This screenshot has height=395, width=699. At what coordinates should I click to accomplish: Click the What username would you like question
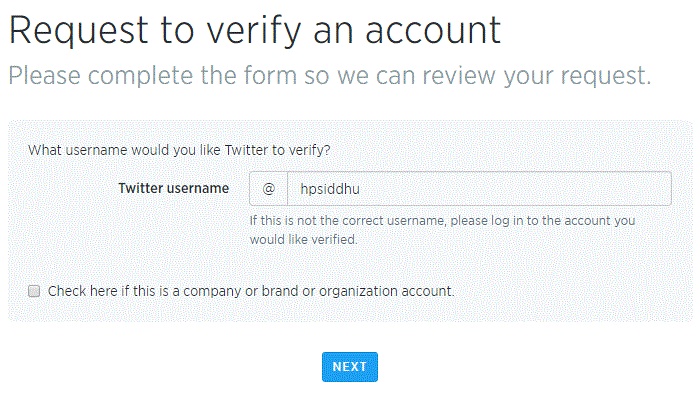click(179, 150)
